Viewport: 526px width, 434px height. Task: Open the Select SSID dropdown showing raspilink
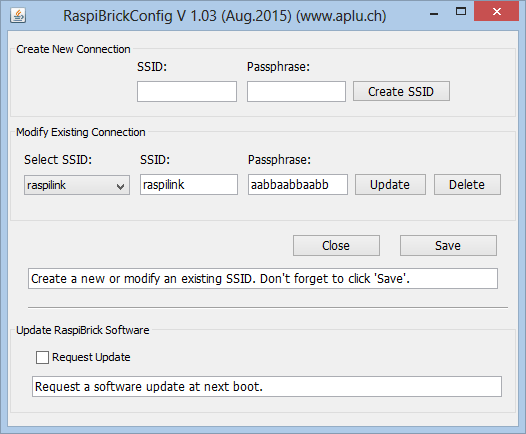tap(77, 185)
